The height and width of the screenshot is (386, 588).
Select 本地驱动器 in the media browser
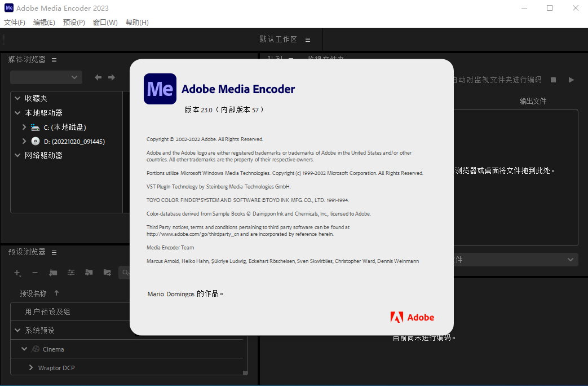(43, 113)
